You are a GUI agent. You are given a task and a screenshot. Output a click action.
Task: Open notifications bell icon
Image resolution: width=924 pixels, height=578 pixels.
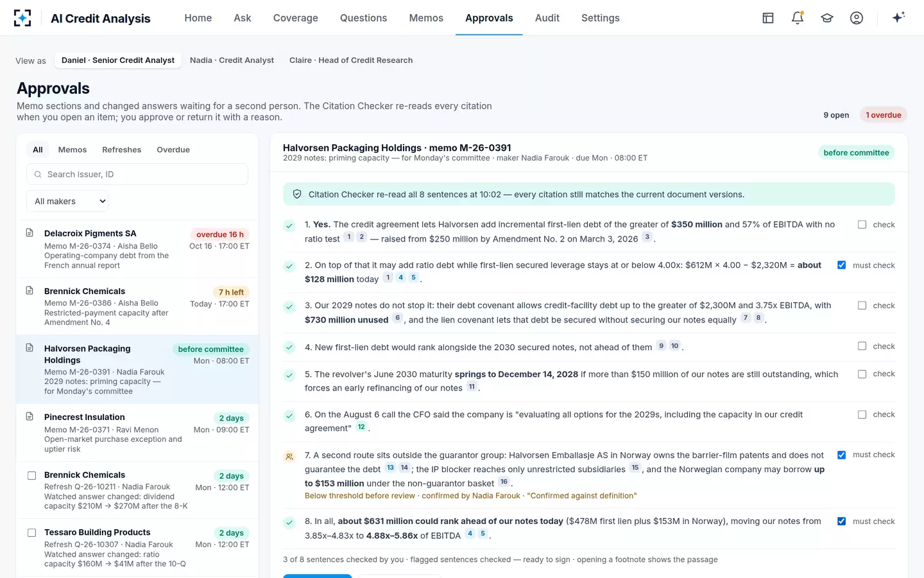click(x=798, y=18)
